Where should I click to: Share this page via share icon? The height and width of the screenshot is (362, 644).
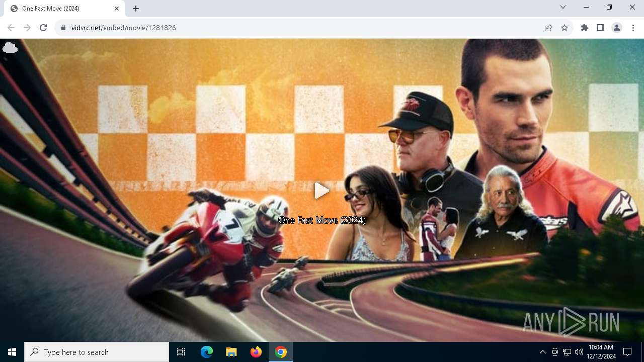point(548,28)
